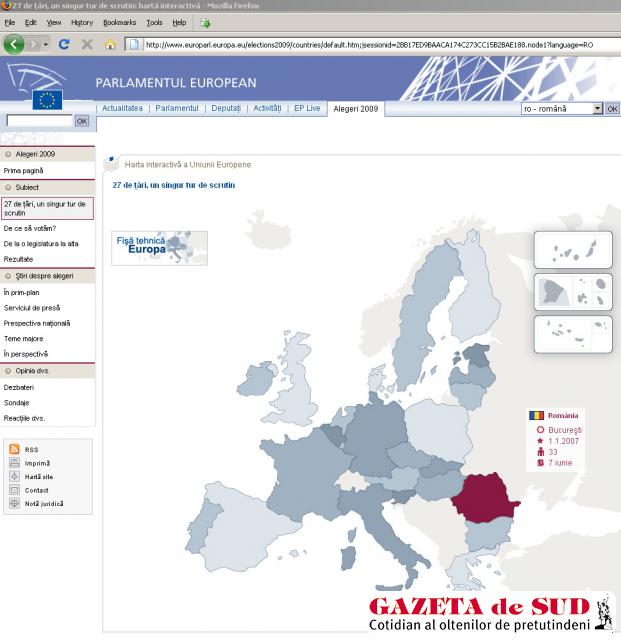The image size is (621, 640).
Task: Click the bottom Azores islands inset map
Action: 573,334
